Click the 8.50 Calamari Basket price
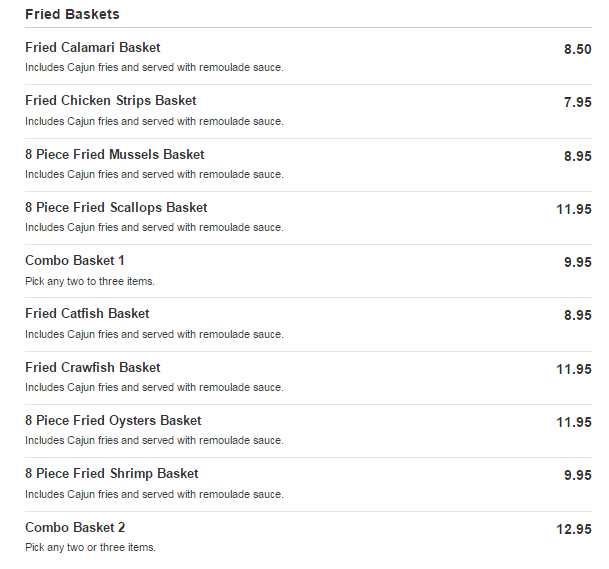The image size is (609, 569). (x=577, y=49)
